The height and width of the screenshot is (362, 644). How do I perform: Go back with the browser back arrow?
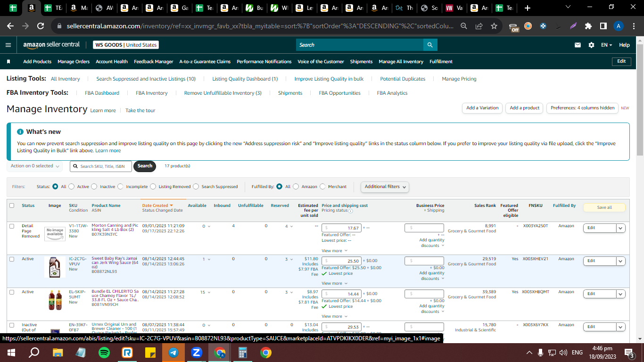pos(10,26)
